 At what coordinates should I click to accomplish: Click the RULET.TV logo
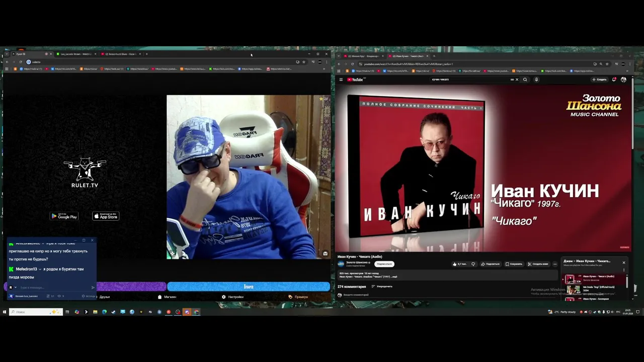coord(85,172)
